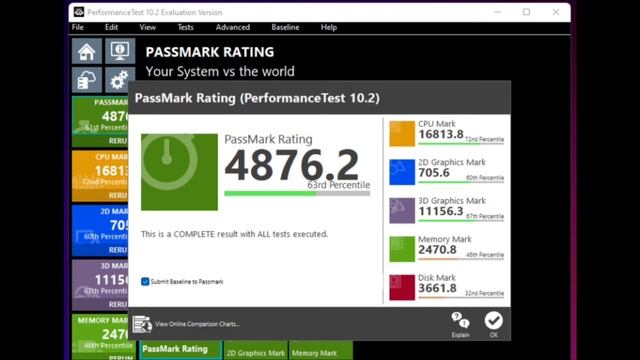Select the Memory Mark bottom tab

pyautogui.click(x=321, y=351)
